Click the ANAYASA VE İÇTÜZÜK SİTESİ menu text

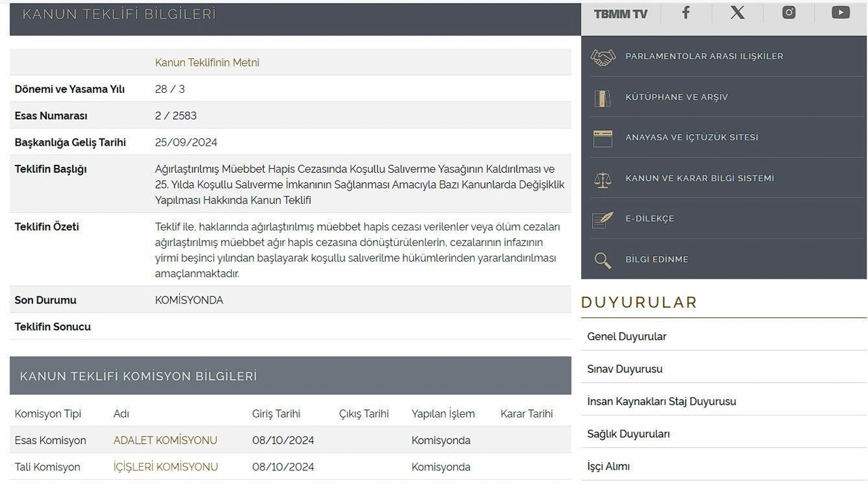click(692, 138)
